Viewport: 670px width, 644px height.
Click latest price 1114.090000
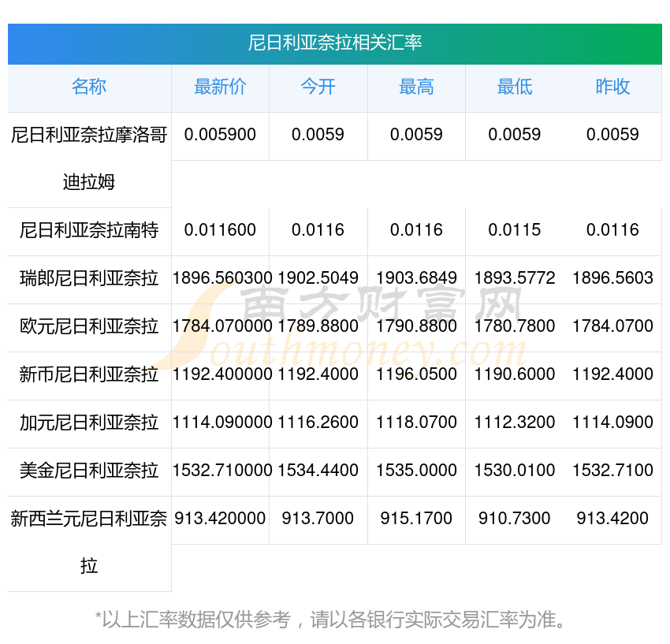(x=222, y=423)
